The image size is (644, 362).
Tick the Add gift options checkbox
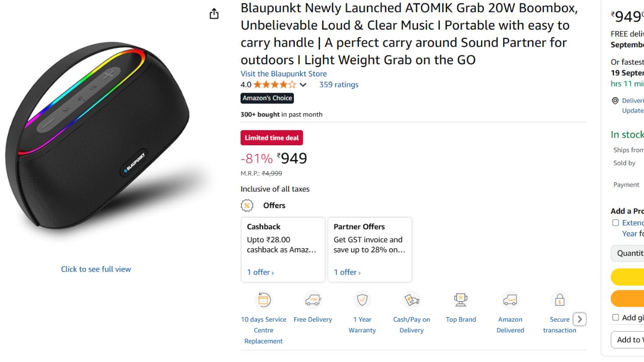pos(615,317)
